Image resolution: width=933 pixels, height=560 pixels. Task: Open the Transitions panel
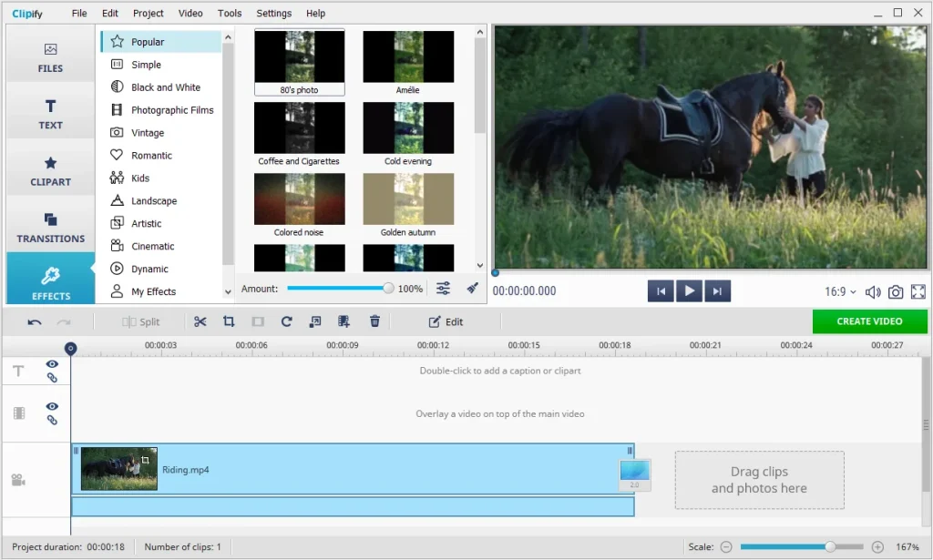pos(51,228)
